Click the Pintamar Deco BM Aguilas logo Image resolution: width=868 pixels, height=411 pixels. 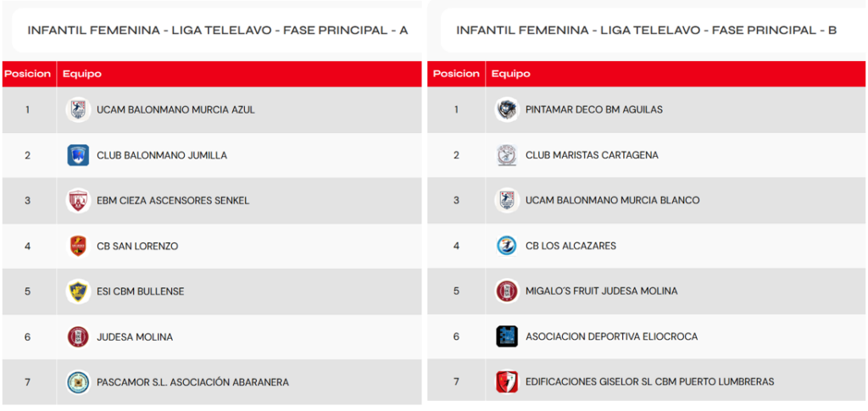(507, 109)
